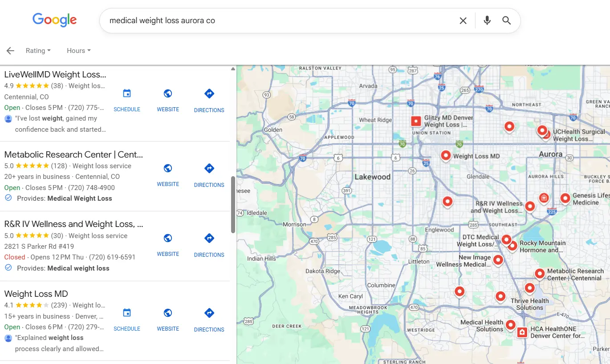Select the HCA HealthONE Denver Center marker
Image resolution: width=610 pixels, height=364 pixels.
(x=522, y=332)
